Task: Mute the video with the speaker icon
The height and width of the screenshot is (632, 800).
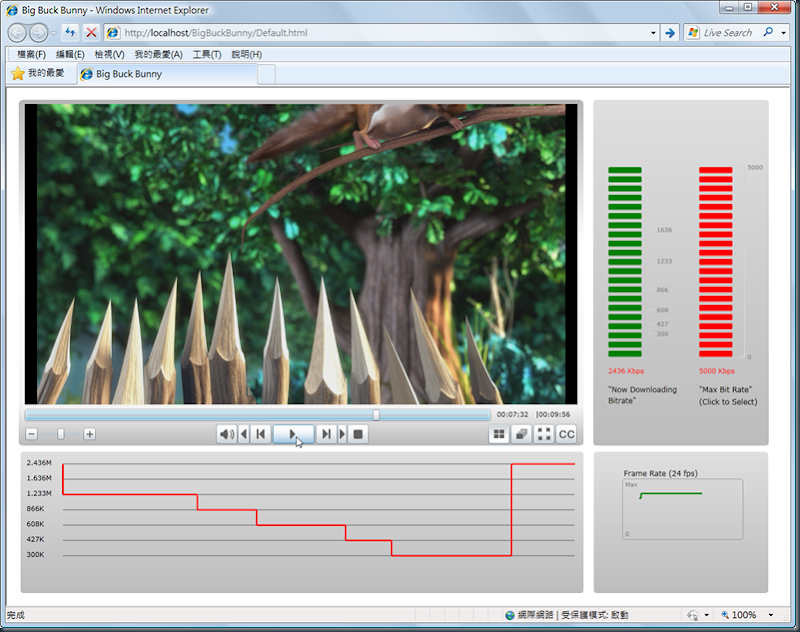Action: pyautogui.click(x=227, y=434)
